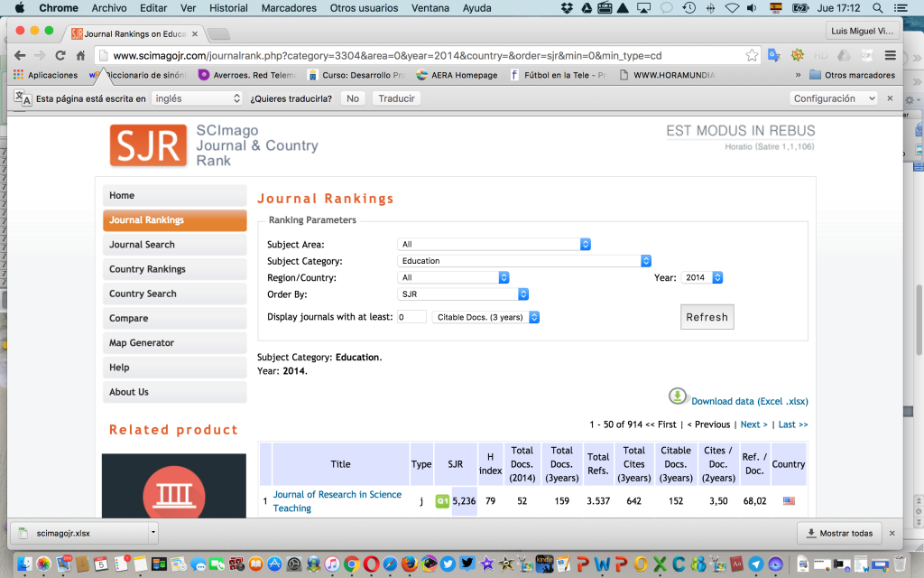924x578 pixels.
Task: Click the SJR orange logo
Action: coord(148,145)
